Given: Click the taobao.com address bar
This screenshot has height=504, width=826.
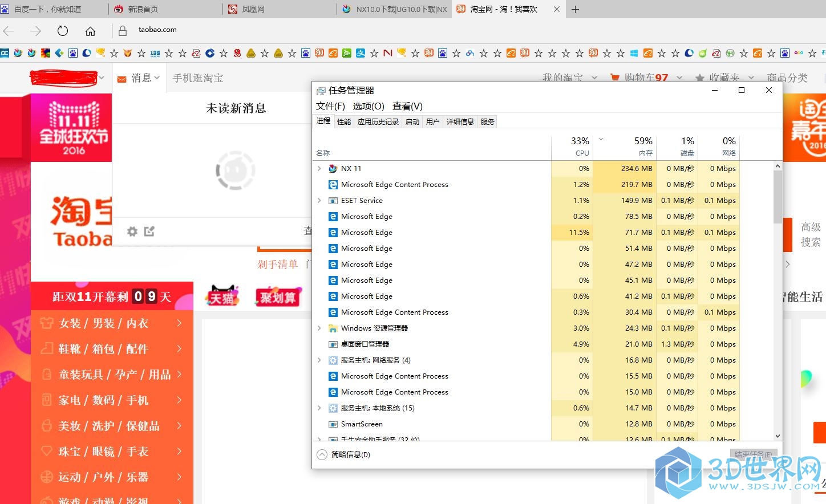Looking at the screenshot, I should click(x=157, y=30).
